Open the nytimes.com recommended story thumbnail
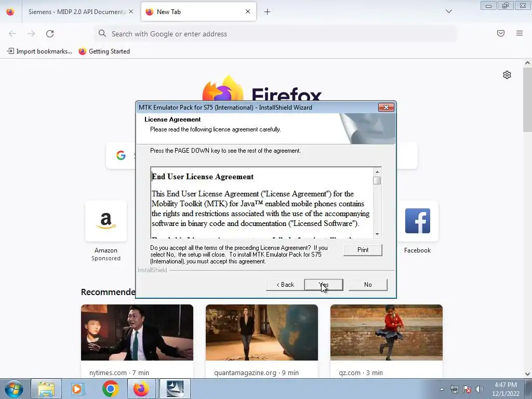Image resolution: width=532 pixels, height=399 pixels. point(137,332)
